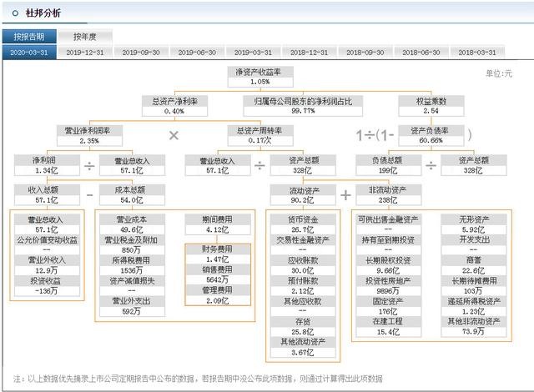The width and height of the screenshot is (534, 392).
Task: Open the 2018-12-31 report period
Action: click(309, 53)
